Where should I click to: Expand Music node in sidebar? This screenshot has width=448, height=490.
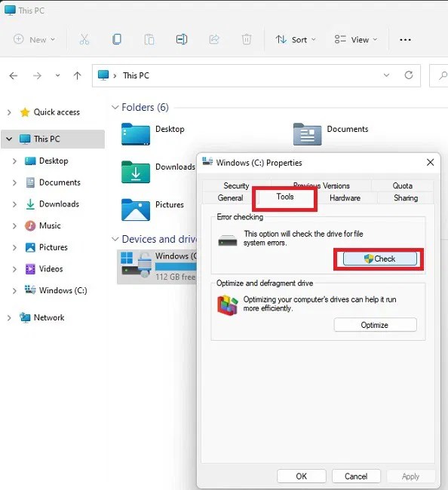(14, 225)
